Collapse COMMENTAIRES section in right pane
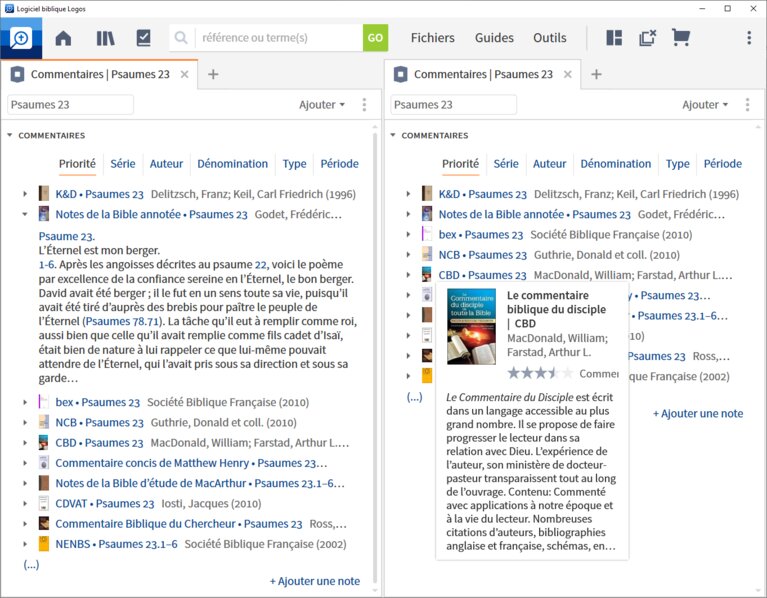The height and width of the screenshot is (598, 767). (x=392, y=135)
